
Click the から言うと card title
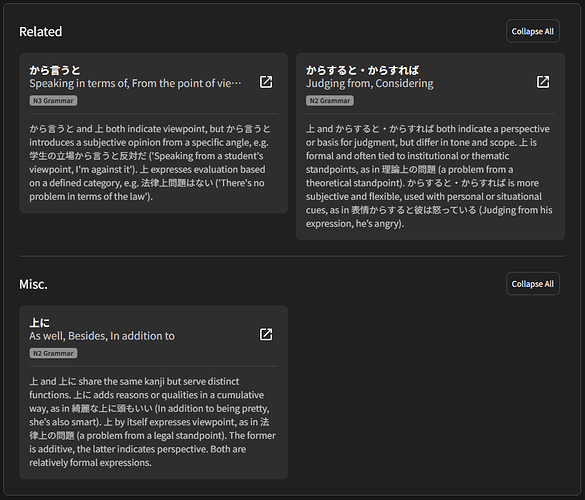tap(55, 70)
